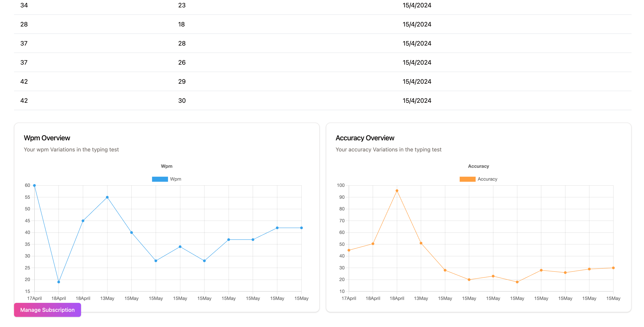
Task: Click the first Accuracy point at 17April
Action: (x=349, y=250)
